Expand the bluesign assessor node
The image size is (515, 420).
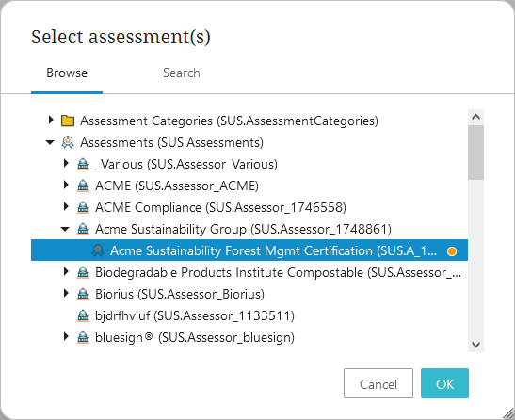tap(66, 336)
